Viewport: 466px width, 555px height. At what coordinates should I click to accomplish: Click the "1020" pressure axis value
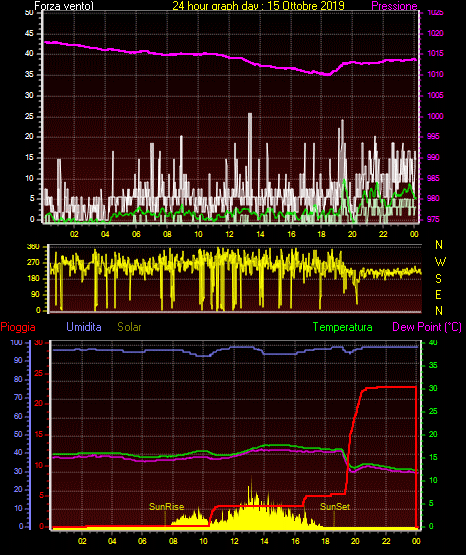pyautogui.click(x=435, y=33)
